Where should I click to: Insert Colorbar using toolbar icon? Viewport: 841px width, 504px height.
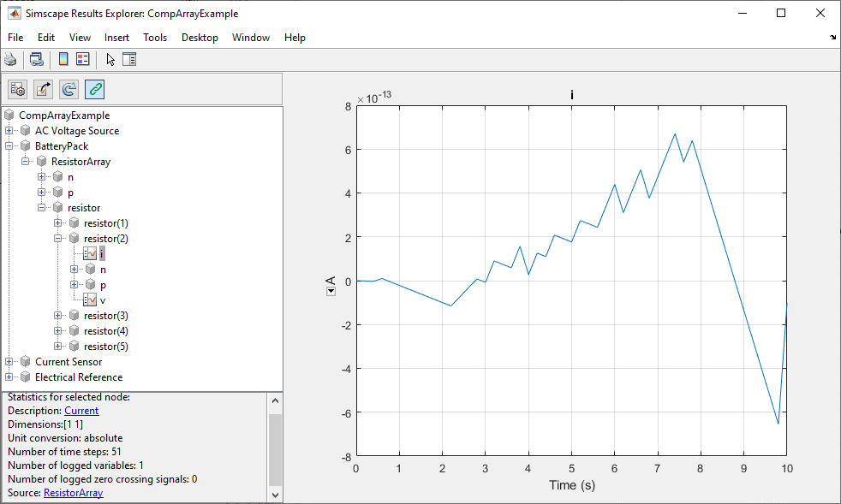tap(63, 59)
